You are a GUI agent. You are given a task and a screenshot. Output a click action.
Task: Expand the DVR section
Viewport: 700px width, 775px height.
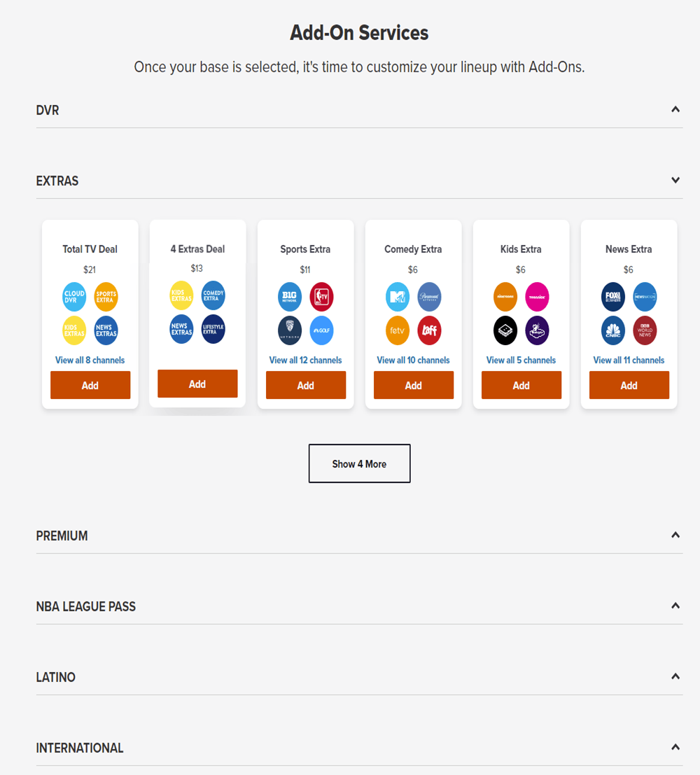675,110
